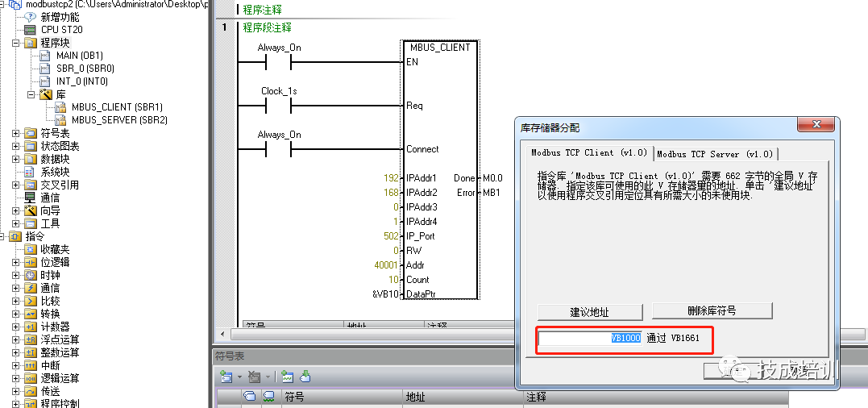This screenshot has width=868, height=408.
Task: Open SBR_0 (SBR0) subroutine
Action: click(85, 68)
